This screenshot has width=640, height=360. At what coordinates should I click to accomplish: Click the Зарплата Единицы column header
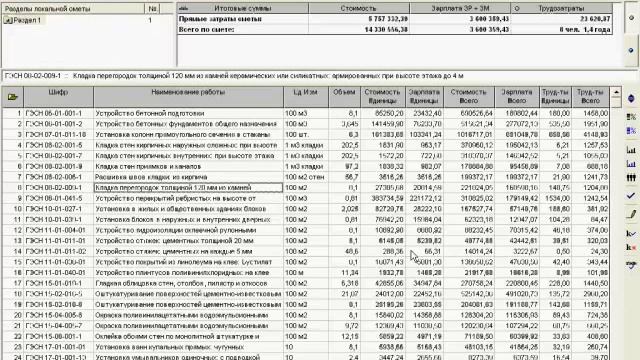click(x=424, y=96)
